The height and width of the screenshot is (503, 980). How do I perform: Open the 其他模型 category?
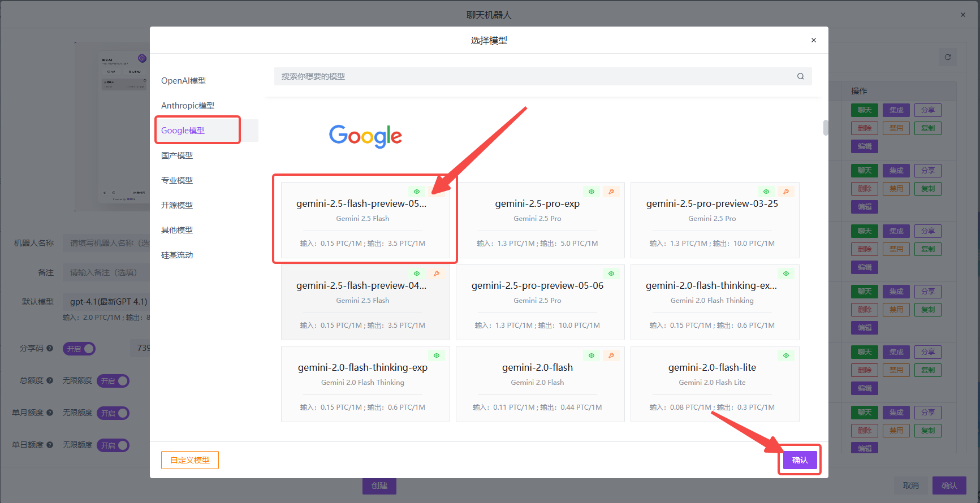pos(177,230)
